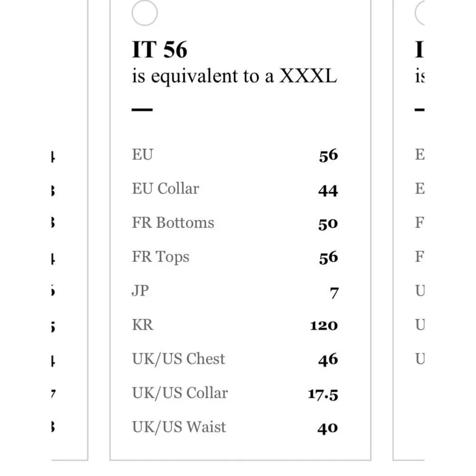Image resolution: width=476 pixels, height=476 pixels.
Task: Click the KR value 120
Action: click(x=324, y=326)
